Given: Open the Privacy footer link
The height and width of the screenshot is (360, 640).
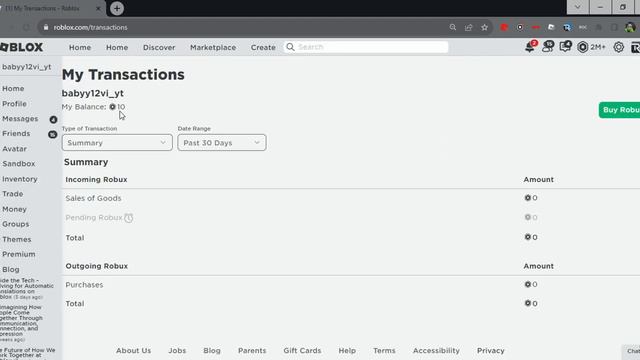Looking at the screenshot, I should pos(491,351).
